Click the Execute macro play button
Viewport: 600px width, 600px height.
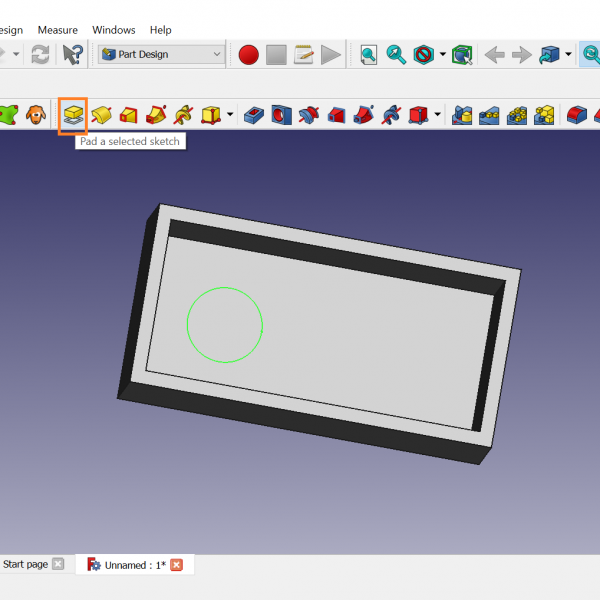click(331, 55)
